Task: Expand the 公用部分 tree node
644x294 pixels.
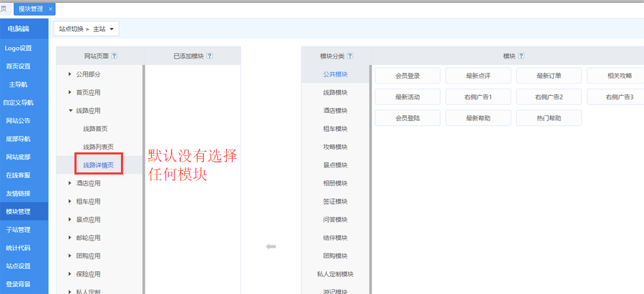Action: coord(70,74)
